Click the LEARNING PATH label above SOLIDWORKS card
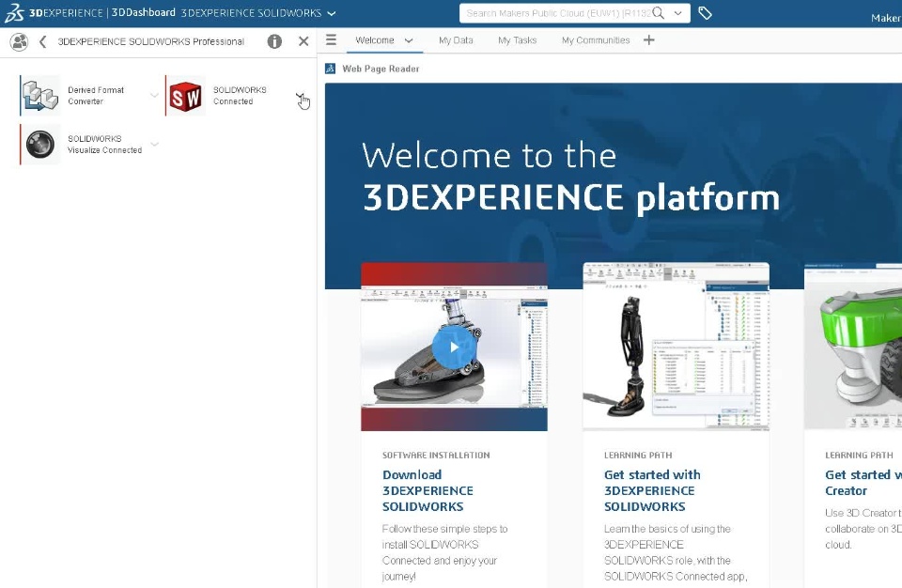The width and height of the screenshot is (902, 588). [638, 456]
